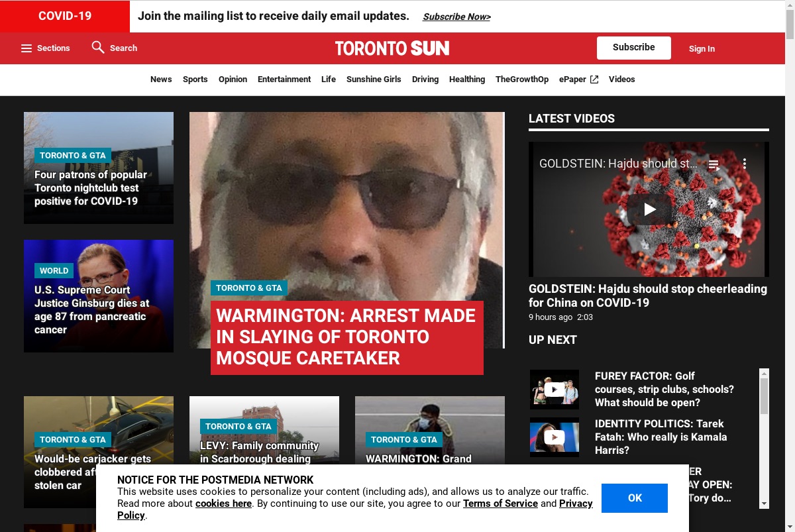This screenshot has width=795, height=532.
Task: Click the Up Next list scroll-down arrow
Action: coord(764,504)
